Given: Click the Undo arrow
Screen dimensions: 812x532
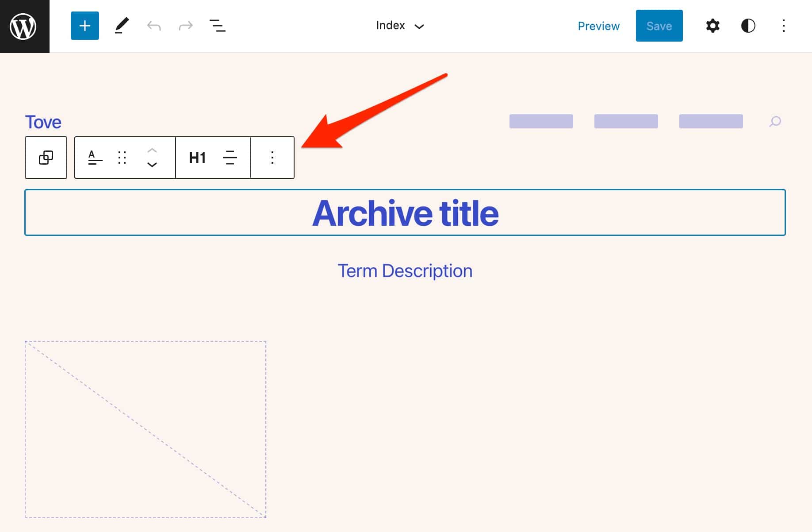Looking at the screenshot, I should 153,26.
